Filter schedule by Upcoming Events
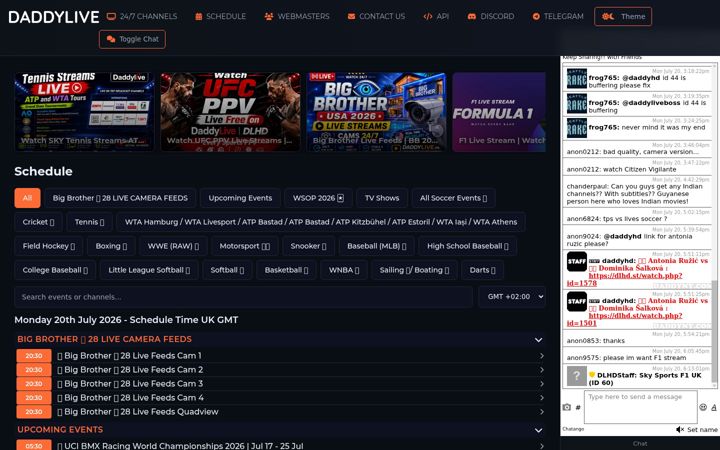The height and width of the screenshot is (450, 720). pos(240,198)
